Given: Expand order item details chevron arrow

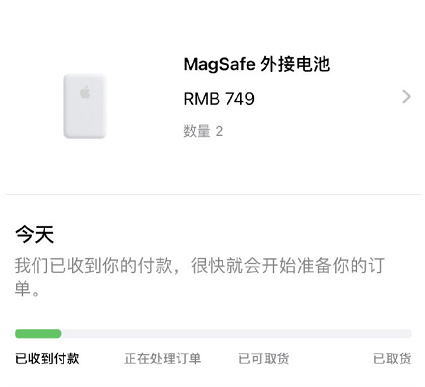Looking at the screenshot, I should 406,97.
